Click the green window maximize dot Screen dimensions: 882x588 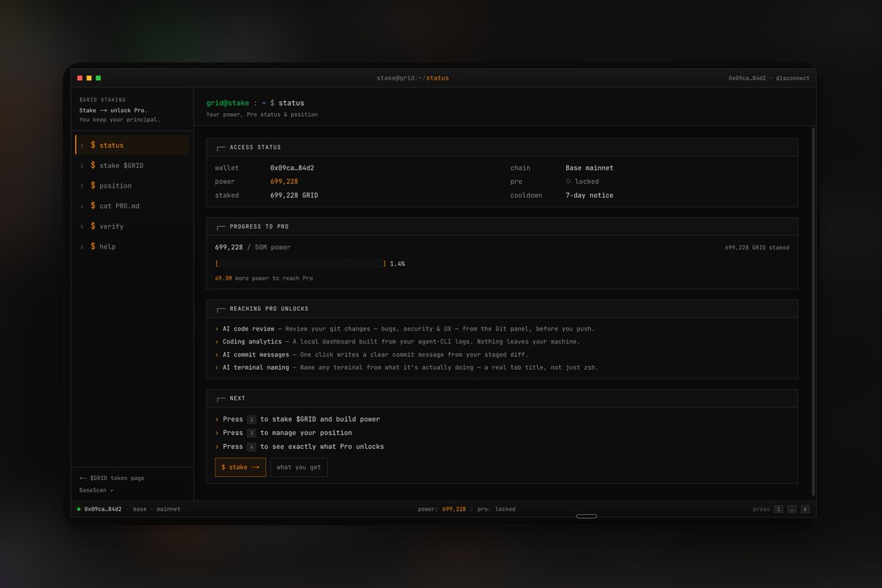coord(98,78)
